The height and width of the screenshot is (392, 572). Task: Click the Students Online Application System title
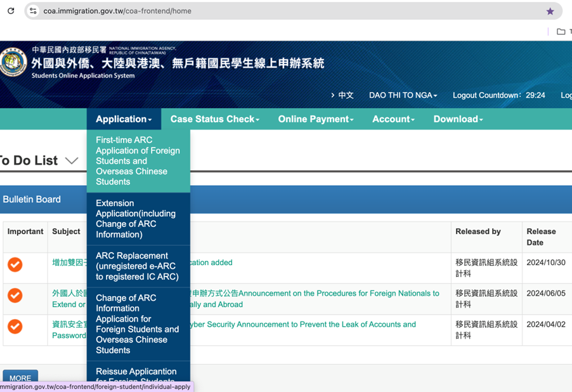point(83,75)
